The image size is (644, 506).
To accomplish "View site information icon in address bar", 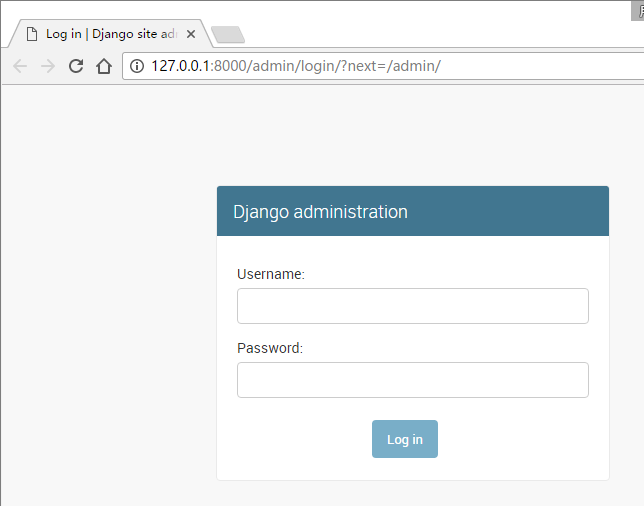I will pyautogui.click(x=137, y=66).
